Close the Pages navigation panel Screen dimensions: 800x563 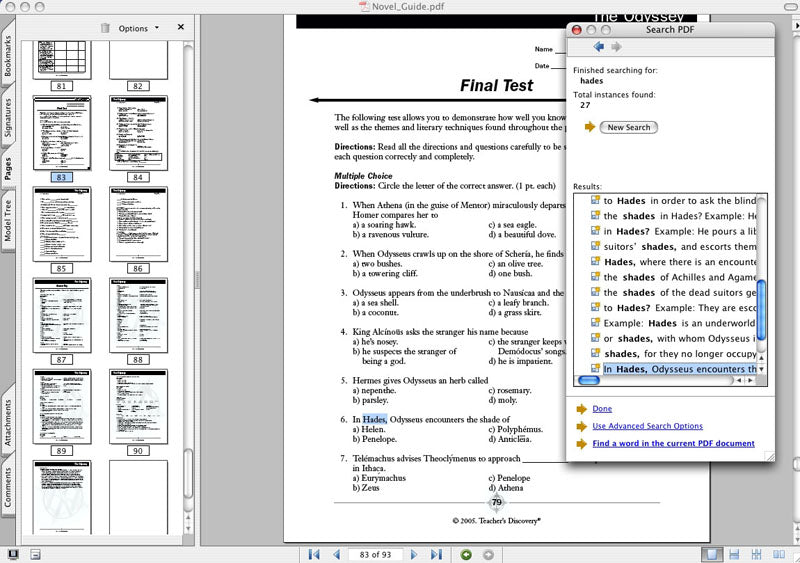(x=181, y=28)
